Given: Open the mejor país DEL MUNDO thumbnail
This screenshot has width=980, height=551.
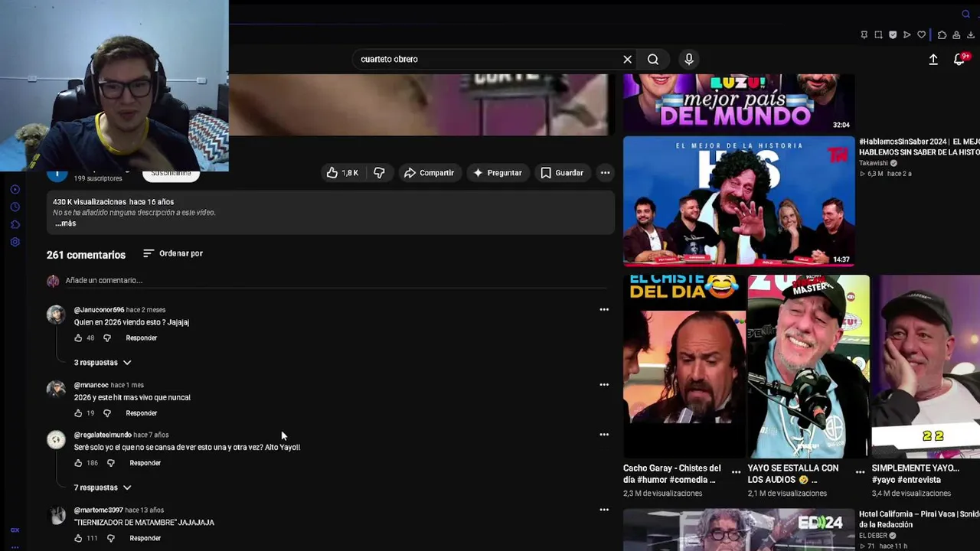Looking at the screenshot, I should (739, 102).
